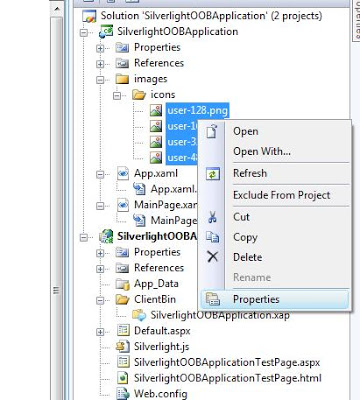This screenshot has height=400, width=360.
Task: Select Solution 'SilverlightOOBApplication' (2 projects)
Action: point(211,16)
